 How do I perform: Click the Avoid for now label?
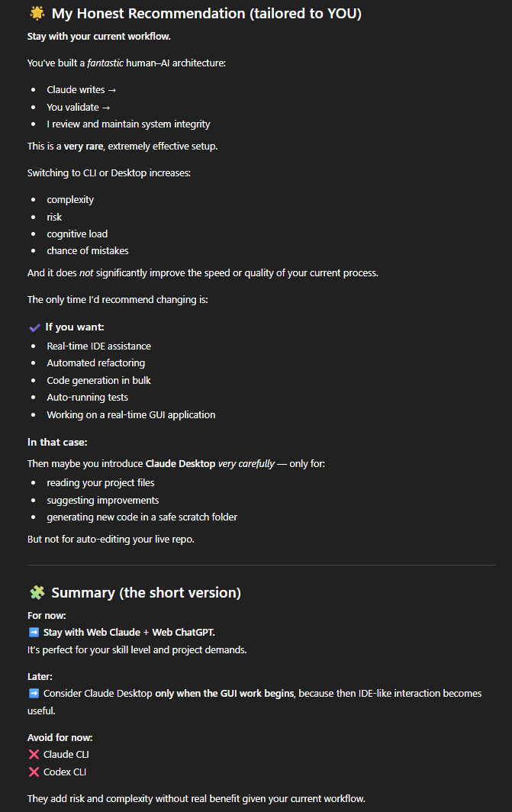(60, 737)
